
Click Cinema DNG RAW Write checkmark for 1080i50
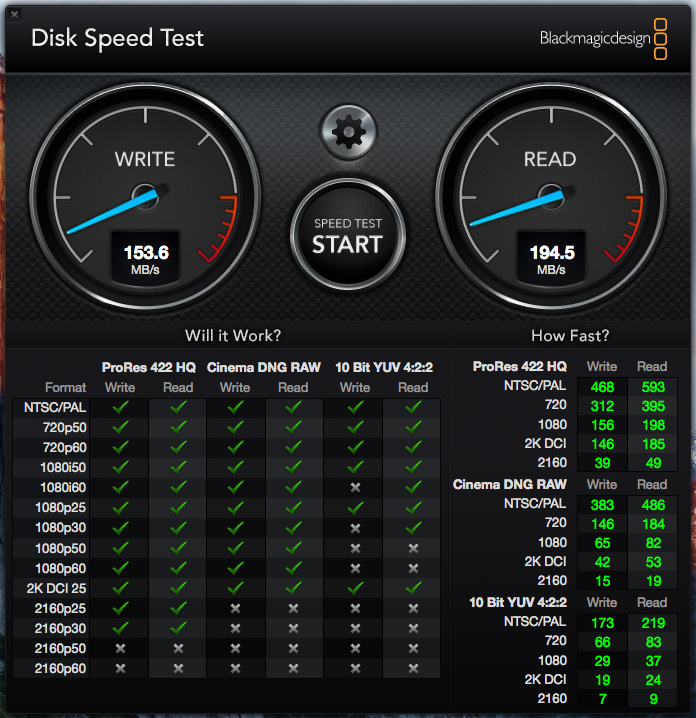point(235,467)
